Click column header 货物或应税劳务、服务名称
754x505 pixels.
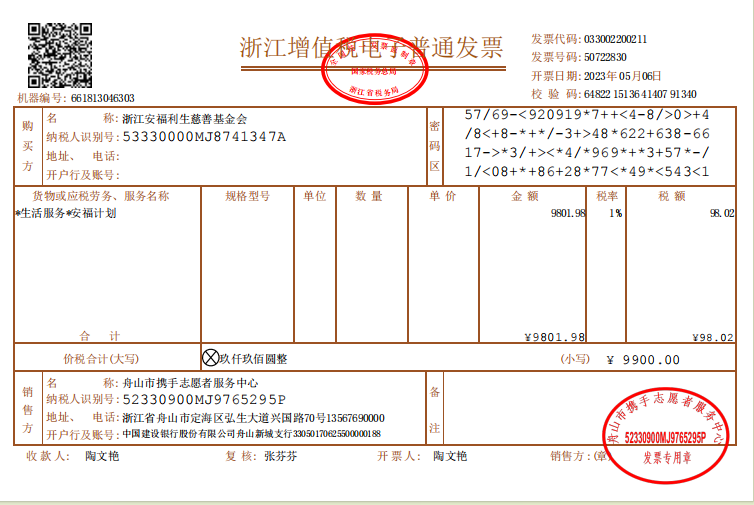point(101,196)
